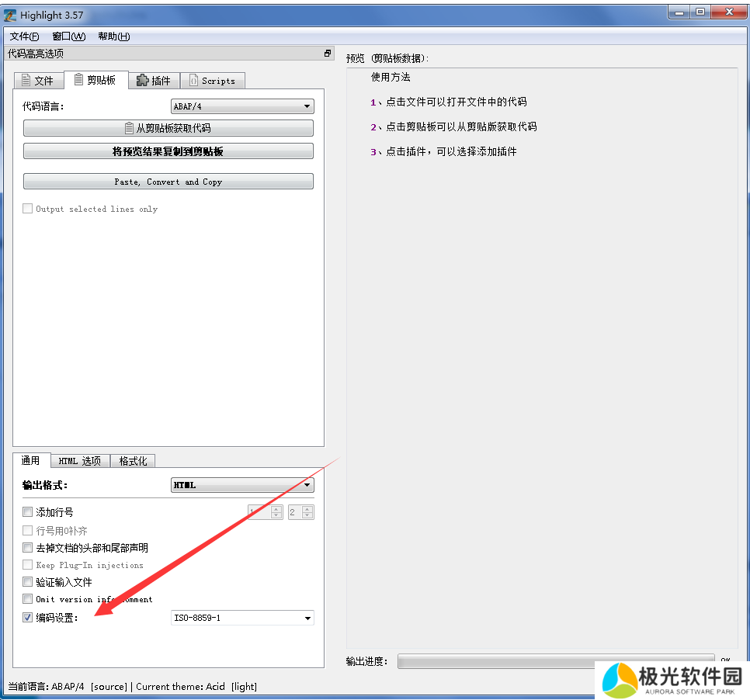Click the 输出进度 progress bar
Image resolution: width=750 pixels, height=700 pixels.
[x=556, y=661]
